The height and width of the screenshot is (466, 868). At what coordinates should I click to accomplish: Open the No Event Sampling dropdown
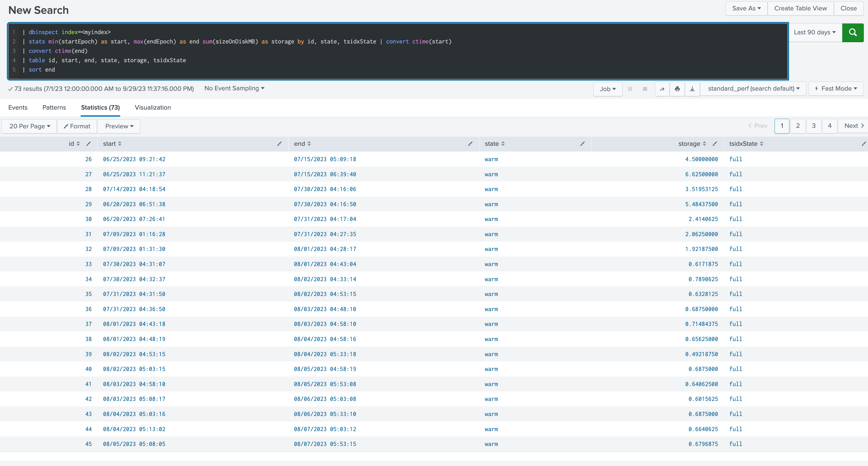pyautogui.click(x=234, y=88)
